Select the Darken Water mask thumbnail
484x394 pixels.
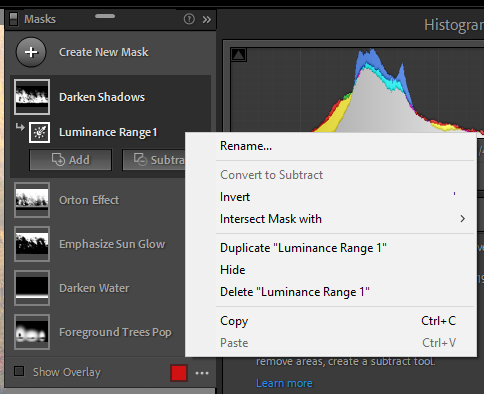(32, 288)
